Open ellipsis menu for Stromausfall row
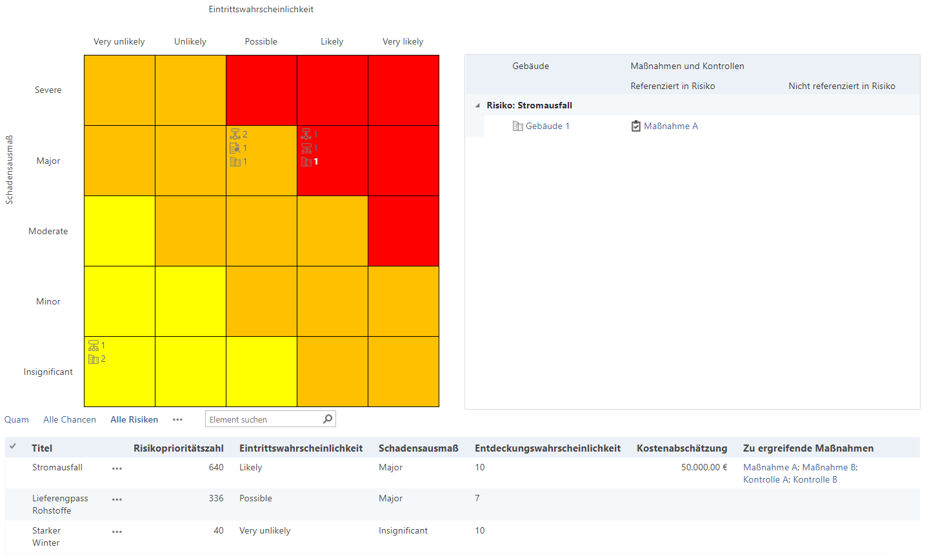The width and height of the screenshot is (927, 560). click(x=117, y=468)
